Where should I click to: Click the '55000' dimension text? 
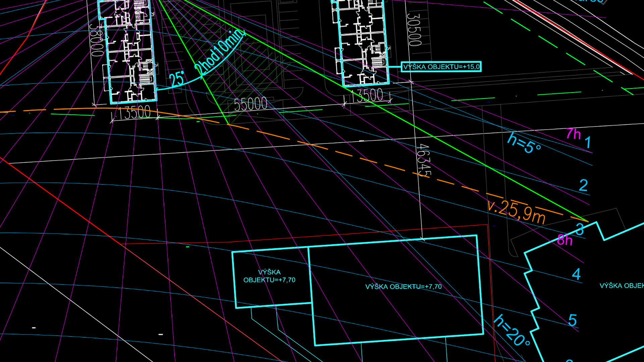251,104
